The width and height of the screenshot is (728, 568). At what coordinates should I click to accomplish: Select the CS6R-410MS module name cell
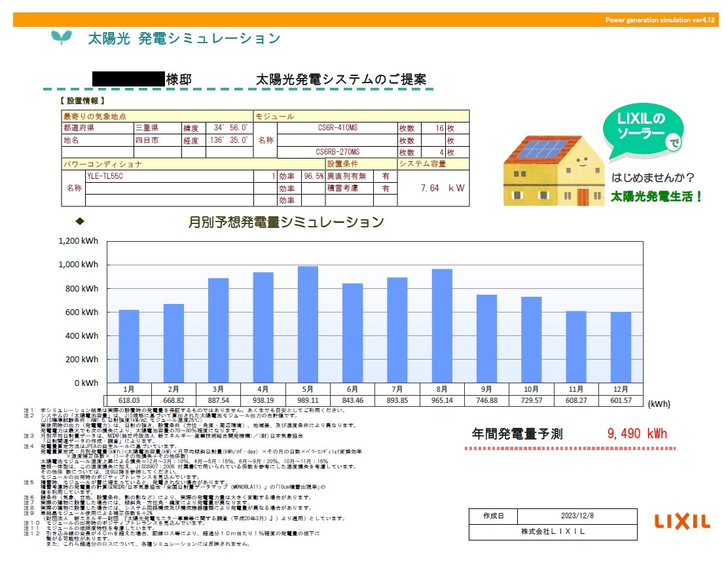click(x=337, y=128)
